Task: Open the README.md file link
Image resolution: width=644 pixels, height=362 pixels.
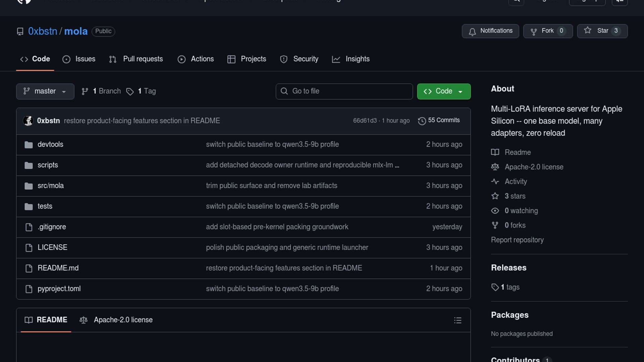Action: pyautogui.click(x=58, y=268)
